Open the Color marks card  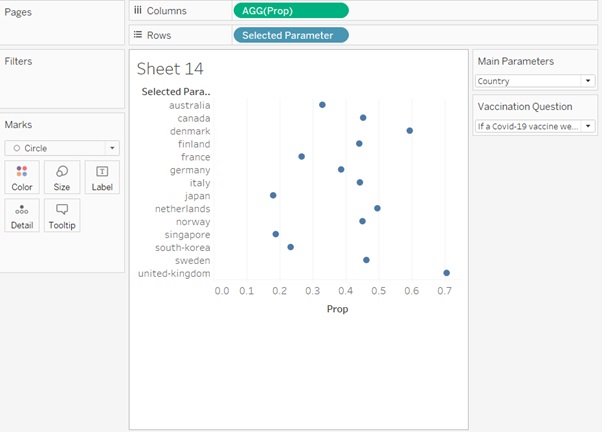(22, 177)
